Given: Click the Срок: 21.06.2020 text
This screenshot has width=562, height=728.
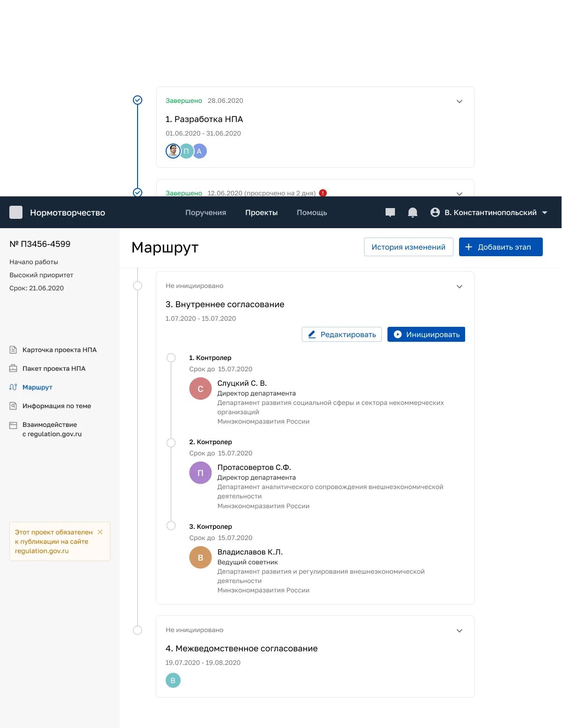Looking at the screenshot, I should [36, 288].
